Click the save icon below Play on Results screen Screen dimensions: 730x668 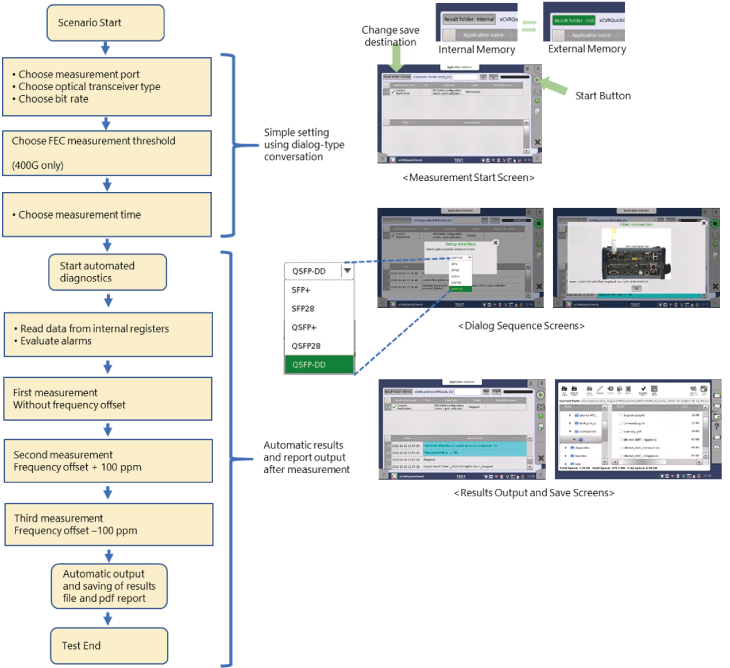pos(541,407)
